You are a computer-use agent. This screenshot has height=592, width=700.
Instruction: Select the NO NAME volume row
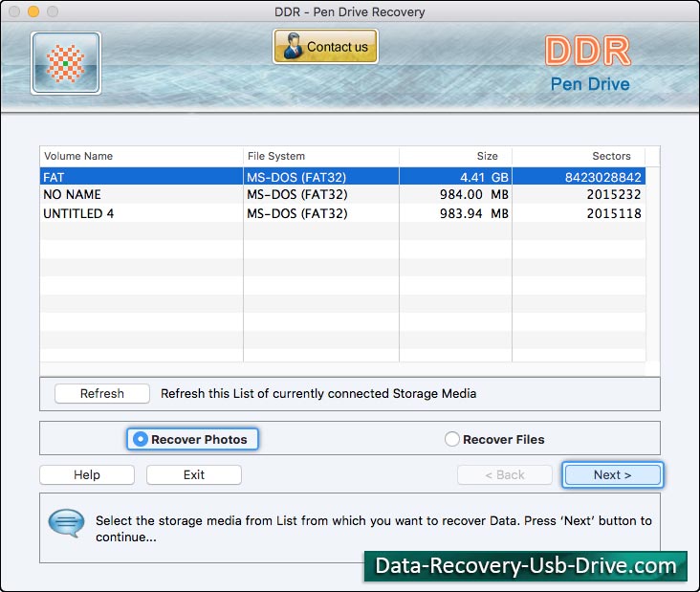click(x=342, y=194)
